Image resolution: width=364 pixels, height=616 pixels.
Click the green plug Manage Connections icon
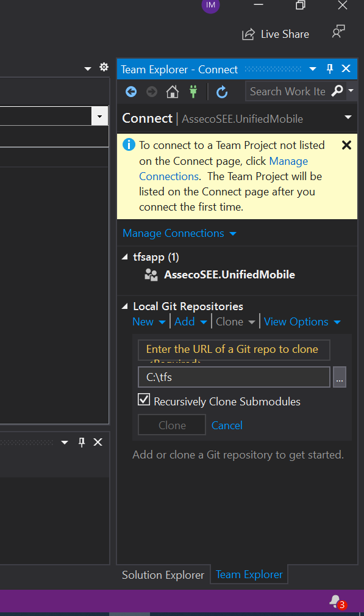[x=193, y=92]
